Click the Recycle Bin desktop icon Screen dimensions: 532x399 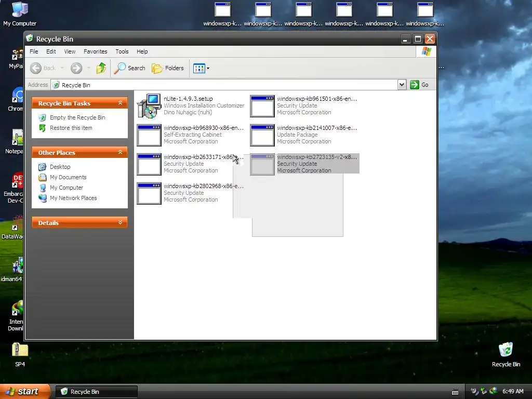[x=506, y=350]
